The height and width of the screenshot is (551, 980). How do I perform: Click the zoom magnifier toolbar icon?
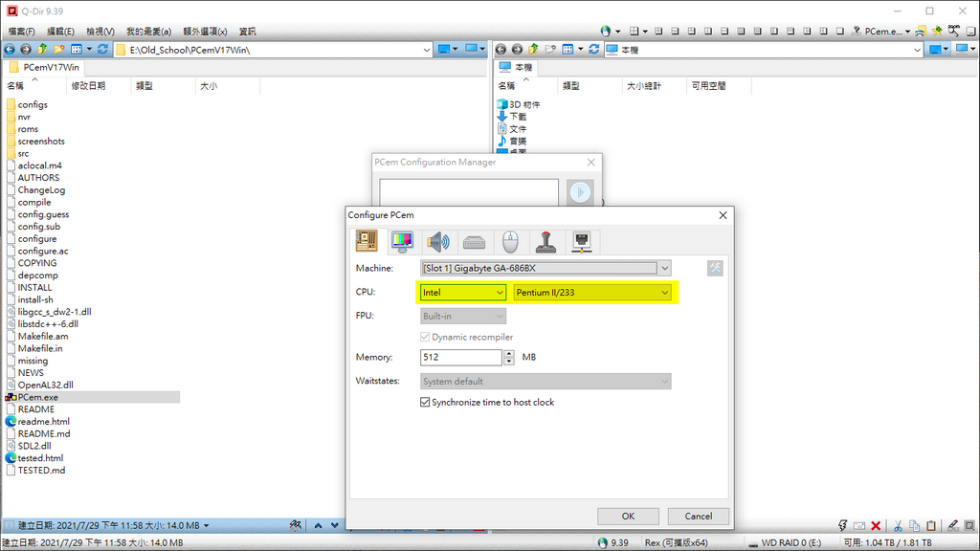pyautogui.click(x=954, y=30)
